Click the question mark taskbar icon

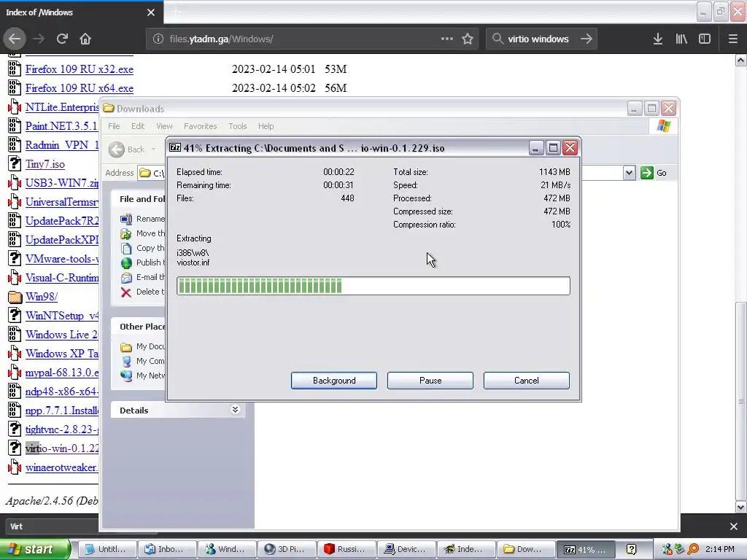click(x=632, y=549)
